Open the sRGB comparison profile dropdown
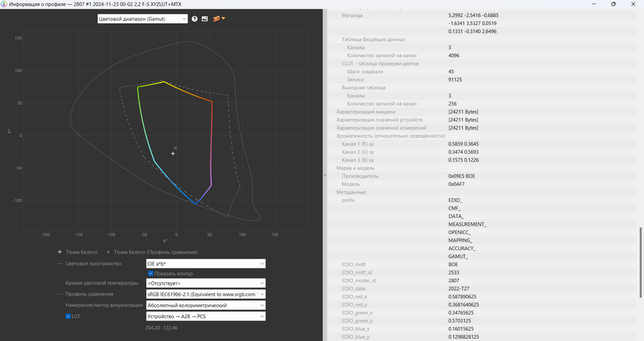The width and height of the screenshot is (644, 341). [x=205, y=294]
